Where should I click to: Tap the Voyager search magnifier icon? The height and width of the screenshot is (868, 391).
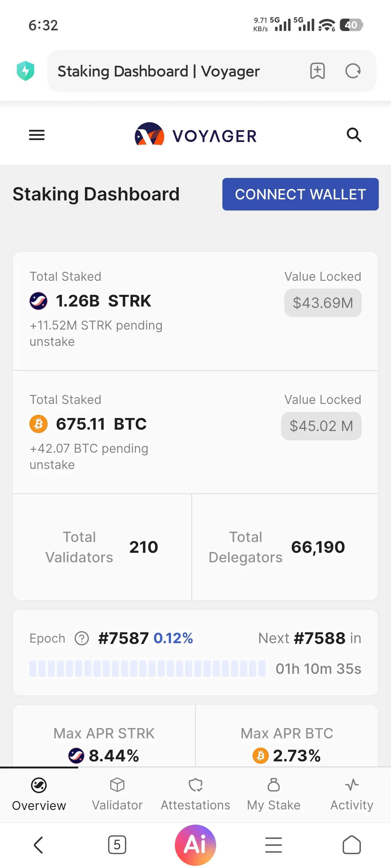[x=354, y=135]
